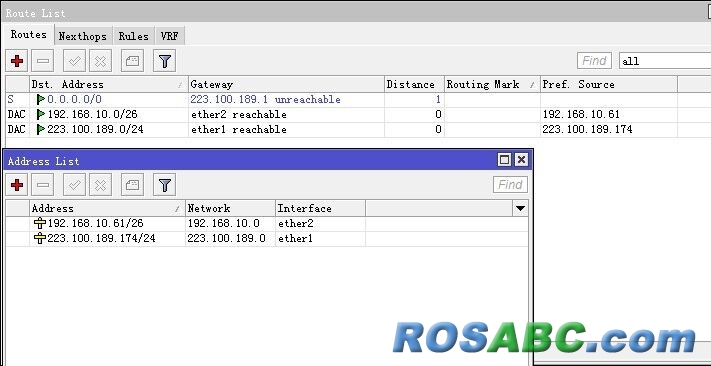Sort routes by the Pref. Source column header
This screenshot has height=366, width=711.
609,84
